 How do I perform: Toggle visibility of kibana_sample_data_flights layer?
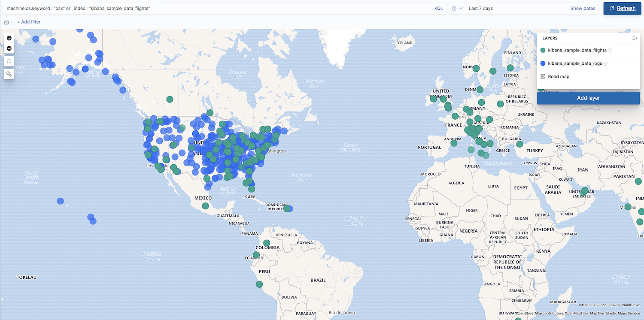[x=609, y=50]
